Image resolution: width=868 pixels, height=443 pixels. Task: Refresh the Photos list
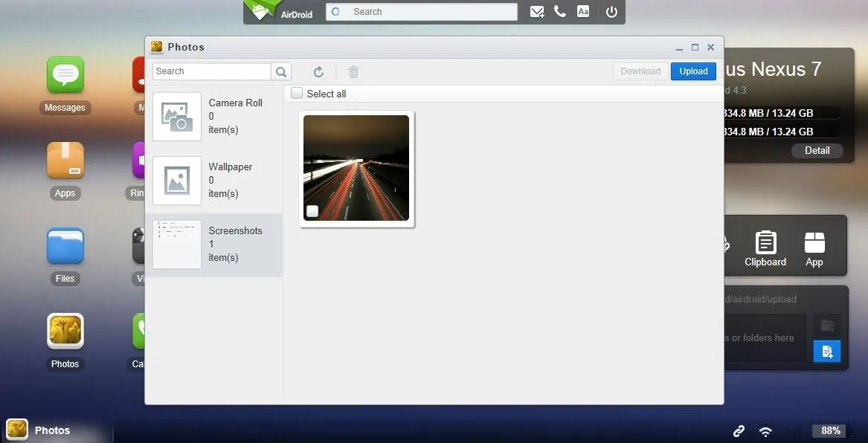[318, 72]
